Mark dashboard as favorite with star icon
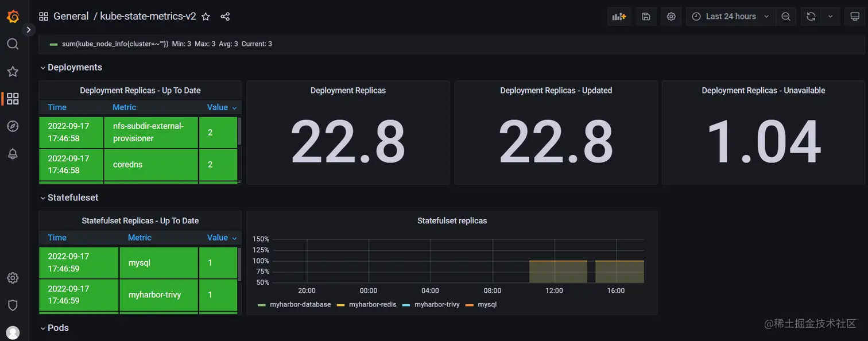Screen dimensions: 868x341 [x=206, y=17]
